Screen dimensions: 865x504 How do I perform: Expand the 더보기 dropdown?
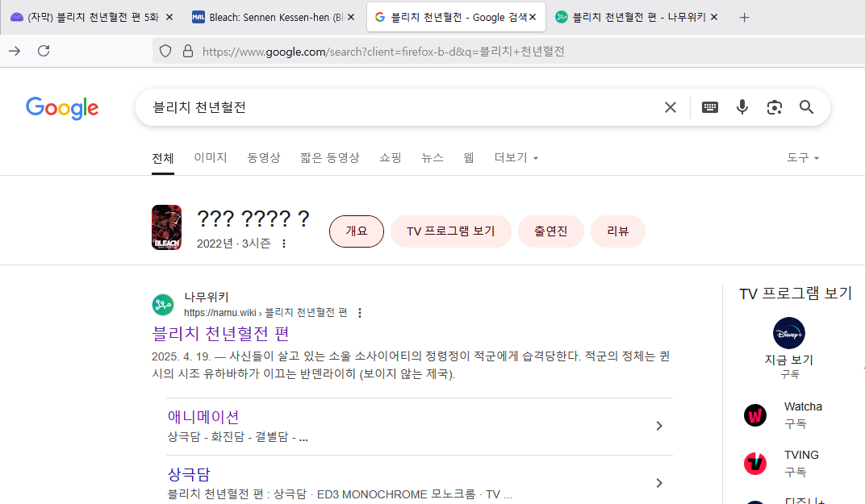pos(516,158)
